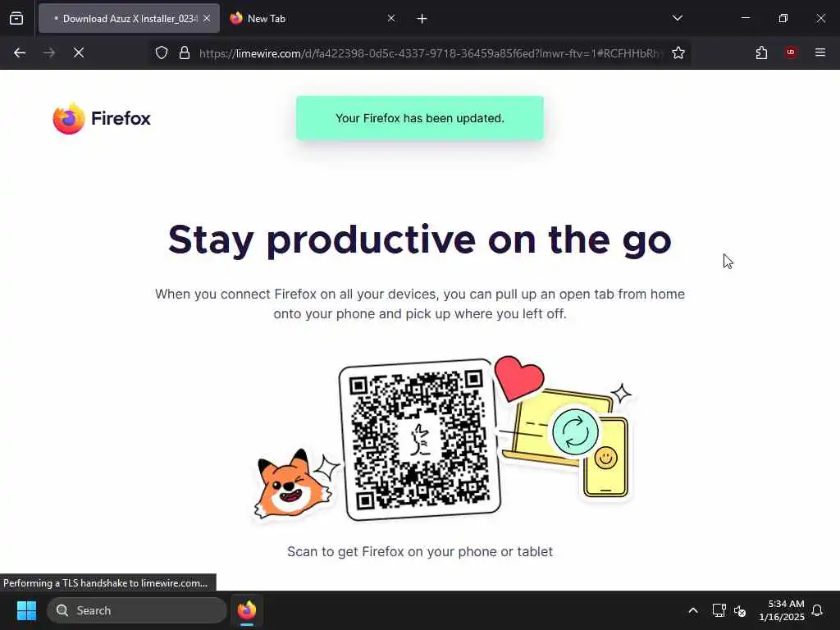Open muted volume tray icon

[741, 610]
